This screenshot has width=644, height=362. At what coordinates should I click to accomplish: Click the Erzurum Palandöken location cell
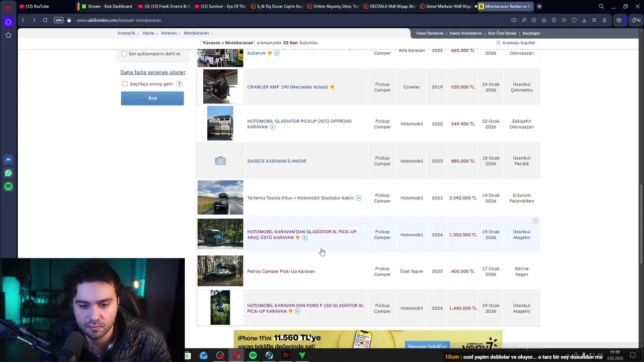(522, 198)
